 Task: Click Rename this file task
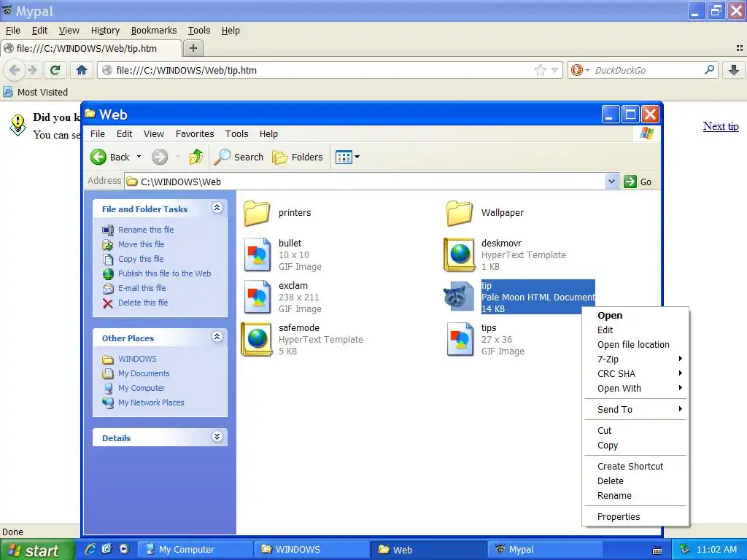(x=146, y=230)
